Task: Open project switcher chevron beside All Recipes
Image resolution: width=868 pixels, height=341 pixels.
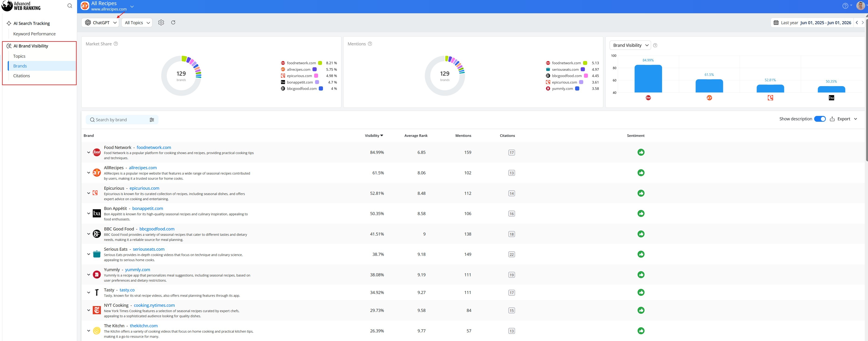Action: (132, 6)
